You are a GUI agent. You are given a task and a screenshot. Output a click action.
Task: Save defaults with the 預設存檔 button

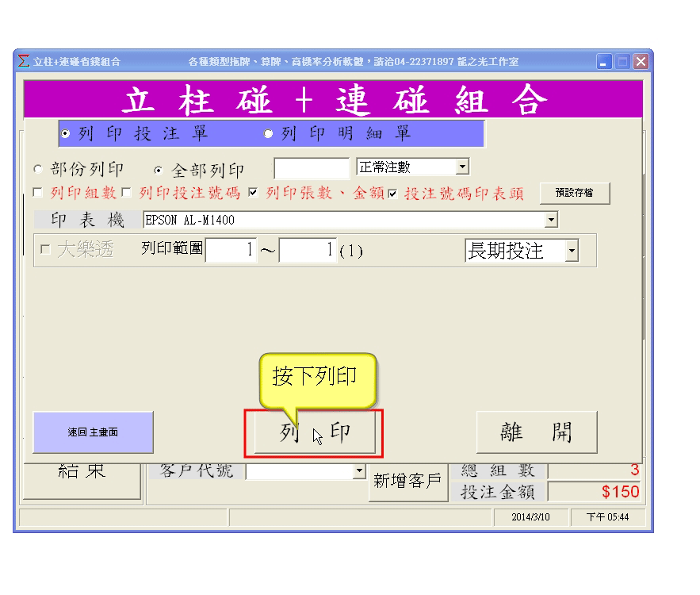575,193
